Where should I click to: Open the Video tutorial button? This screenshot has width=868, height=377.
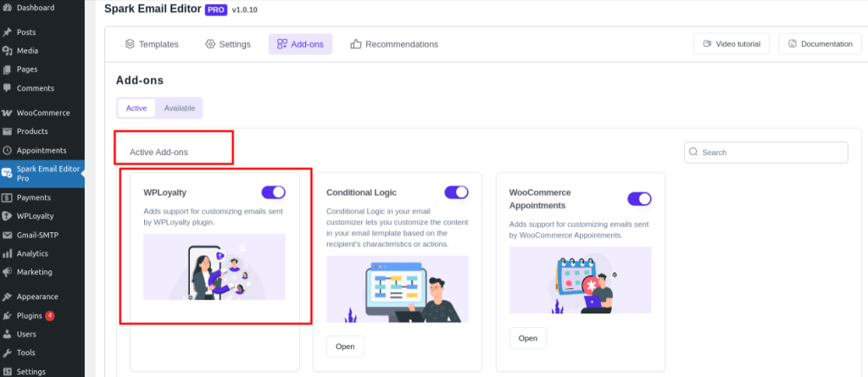[732, 44]
